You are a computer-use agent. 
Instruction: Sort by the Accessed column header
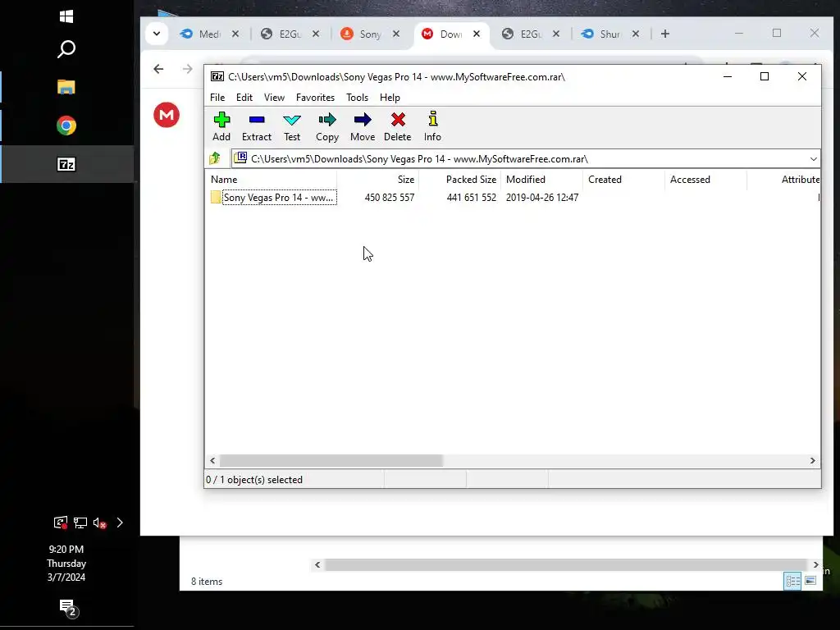click(x=705, y=180)
